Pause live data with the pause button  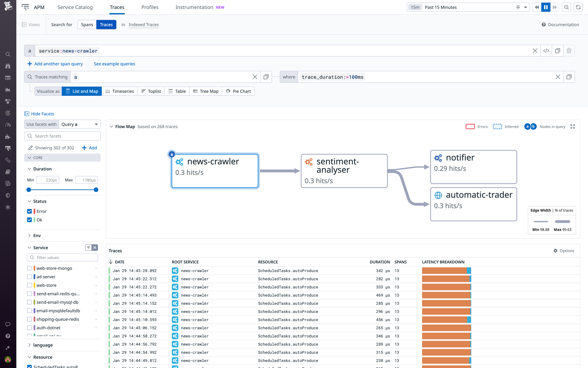pyautogui.click(x=546, y=7)
